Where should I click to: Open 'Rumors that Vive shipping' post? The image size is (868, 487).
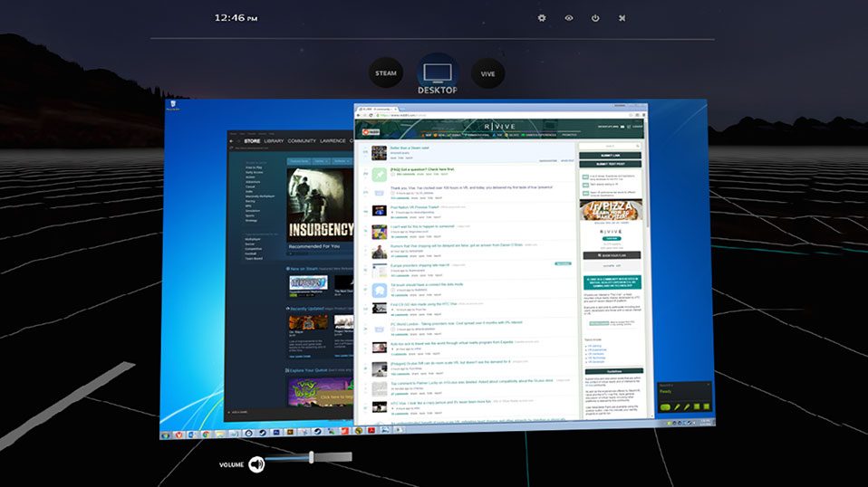[457, 245]
